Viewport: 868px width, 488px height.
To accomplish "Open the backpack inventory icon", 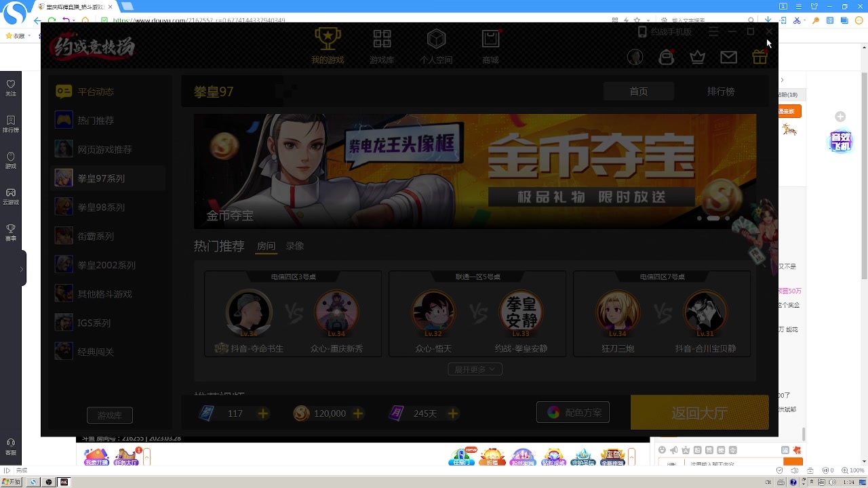I will click(x=666, y=57).
